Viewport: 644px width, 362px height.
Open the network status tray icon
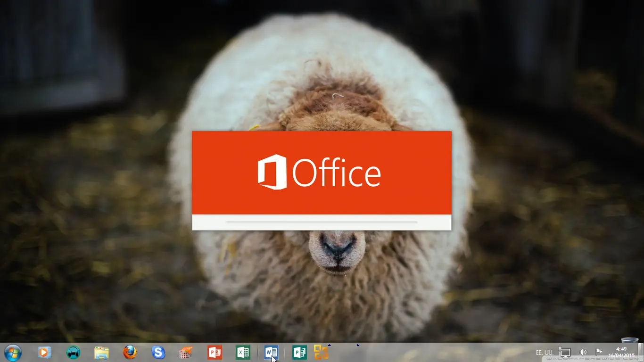click(x=565, y=352)
